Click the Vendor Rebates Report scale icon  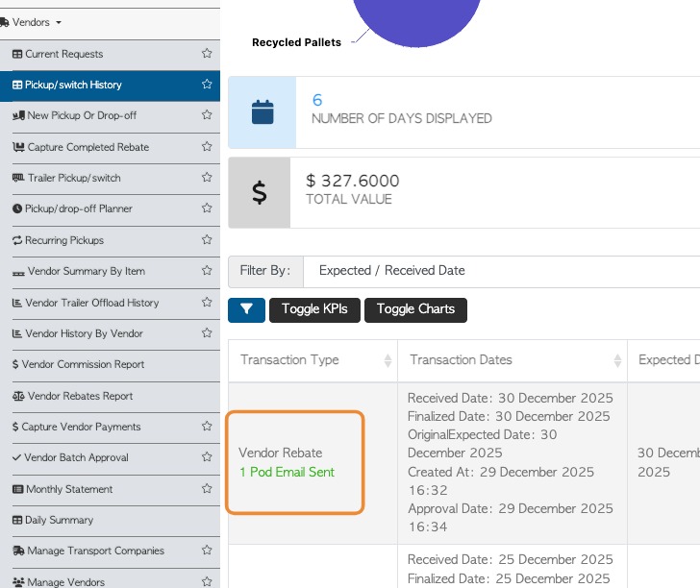click(18, 396)
